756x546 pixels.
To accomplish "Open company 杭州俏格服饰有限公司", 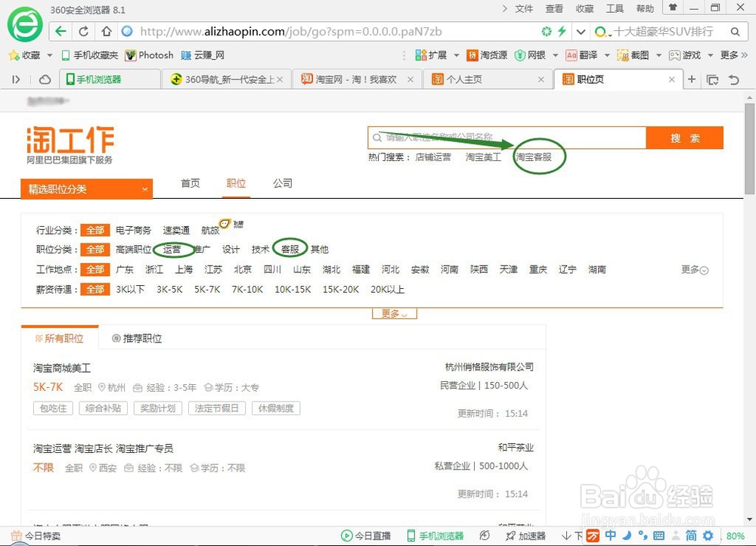I will (489, 367).
